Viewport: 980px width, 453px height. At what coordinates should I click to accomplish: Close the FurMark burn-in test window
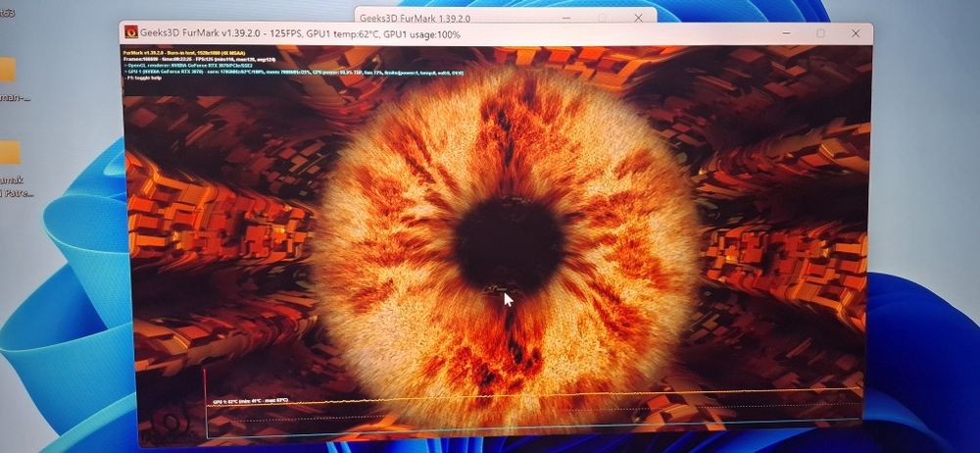(x=855, y=33)
